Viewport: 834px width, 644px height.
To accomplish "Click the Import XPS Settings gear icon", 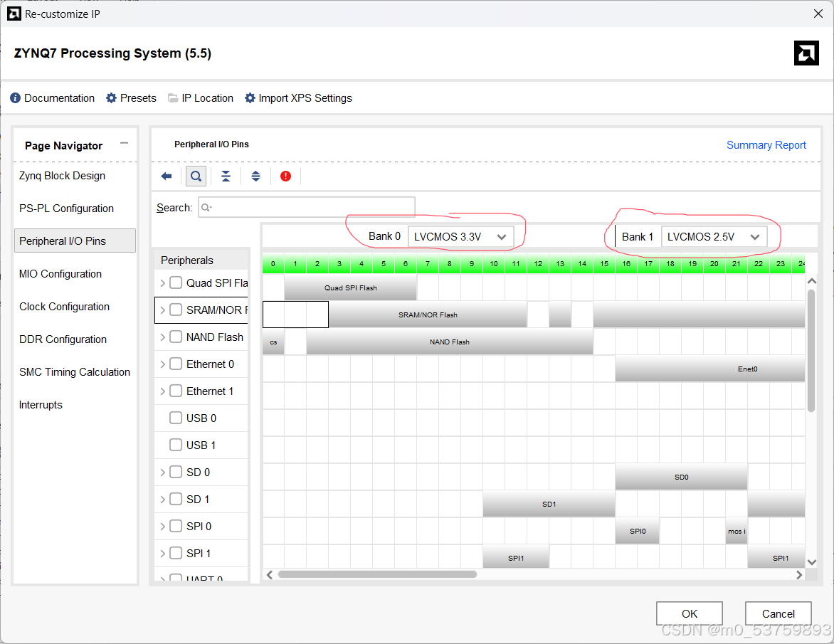I will click(250, 98).
